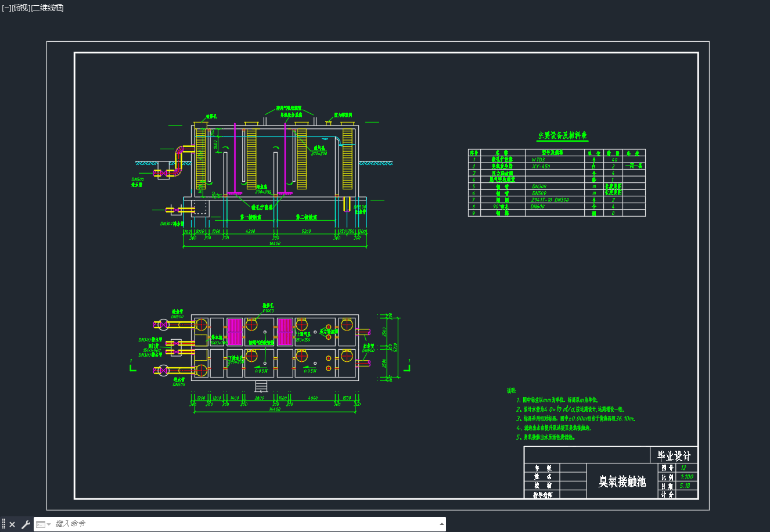Select the 说明: notes heading

point(511,391)
